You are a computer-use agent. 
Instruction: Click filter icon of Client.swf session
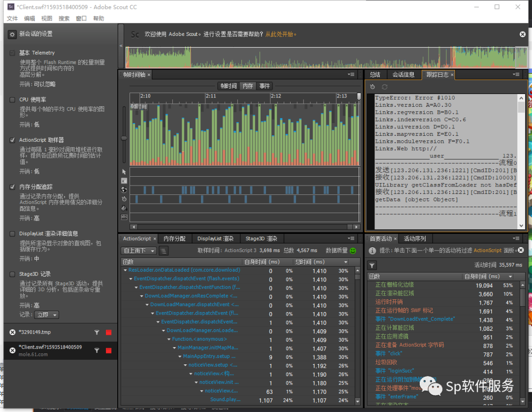97,350
